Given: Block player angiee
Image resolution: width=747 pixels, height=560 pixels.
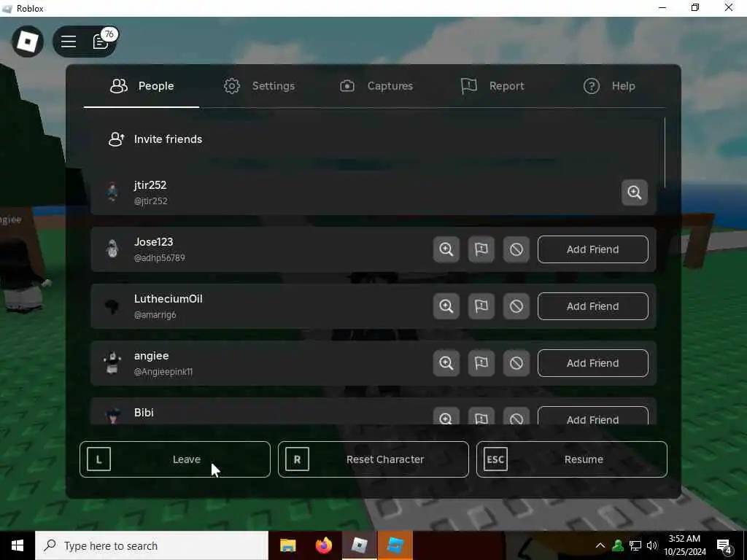Looking at the screenshot, I should [516, 363].
